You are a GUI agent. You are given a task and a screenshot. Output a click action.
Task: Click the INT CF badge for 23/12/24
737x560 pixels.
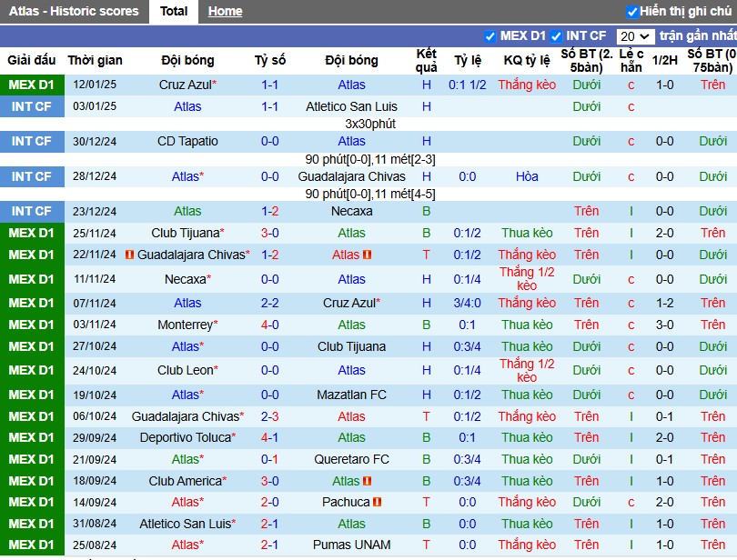tap(32, 212)
